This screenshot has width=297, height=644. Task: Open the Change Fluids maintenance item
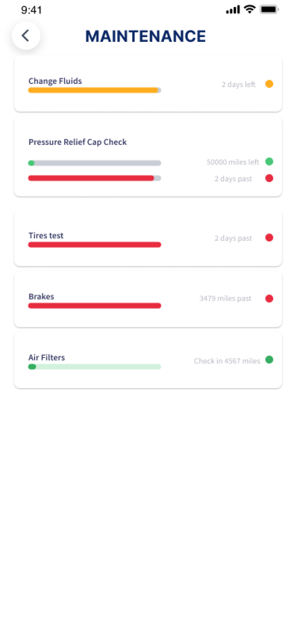coord(148,84)
